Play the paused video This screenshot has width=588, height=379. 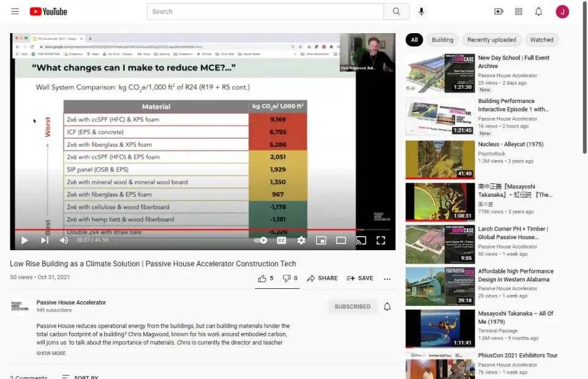24,240
